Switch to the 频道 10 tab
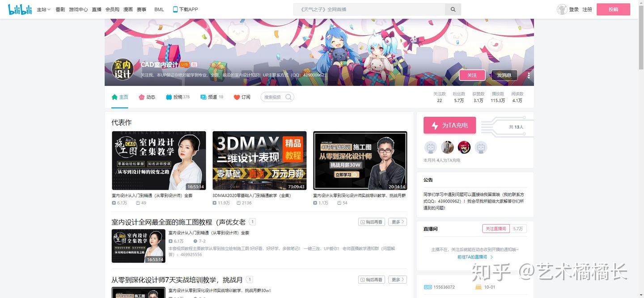Screen dimensions: 644x298 coord(212,97)
